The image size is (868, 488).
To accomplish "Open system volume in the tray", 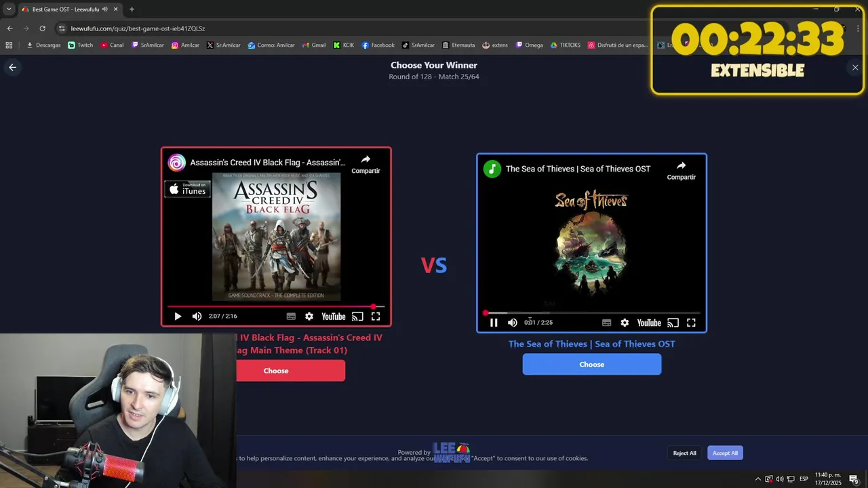I will (779, 479).
